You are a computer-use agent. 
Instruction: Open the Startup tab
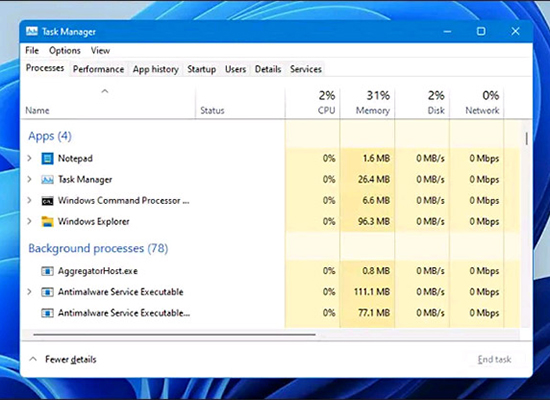201,69
